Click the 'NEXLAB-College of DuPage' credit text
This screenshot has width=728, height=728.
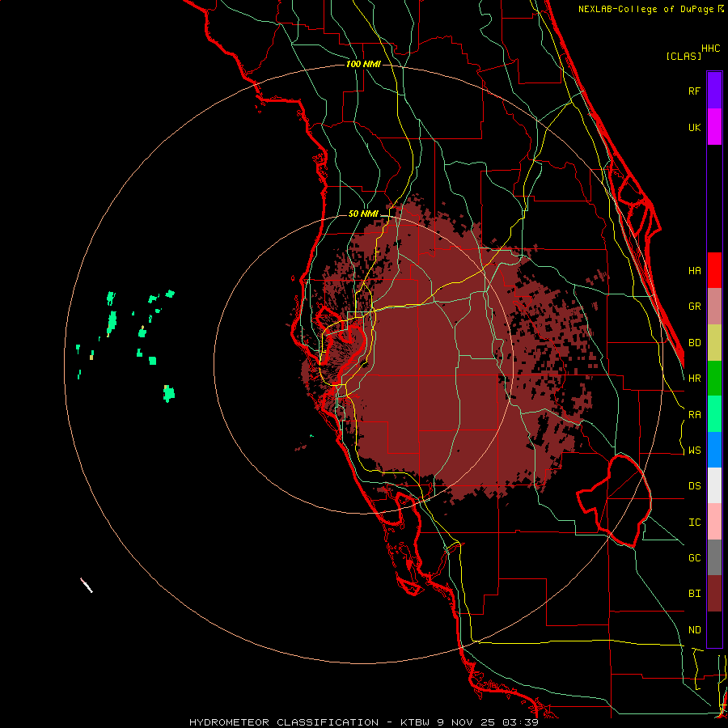coord(645,9)
